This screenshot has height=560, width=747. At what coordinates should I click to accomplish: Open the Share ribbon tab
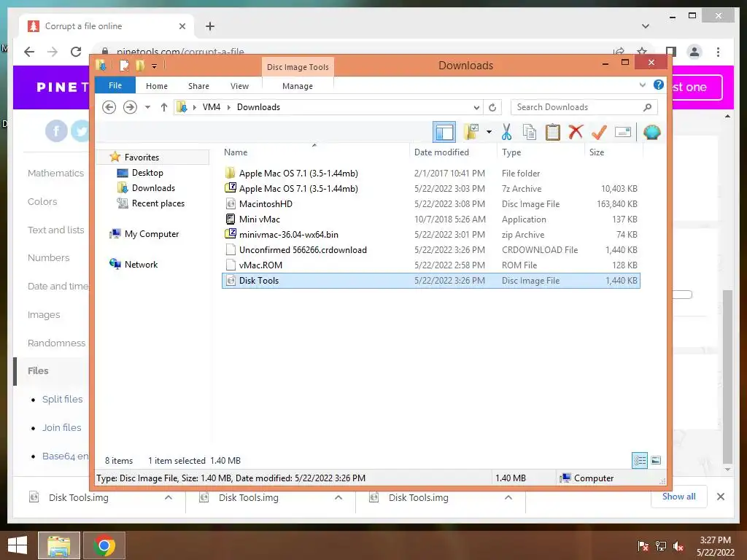[x=198, y=86]
